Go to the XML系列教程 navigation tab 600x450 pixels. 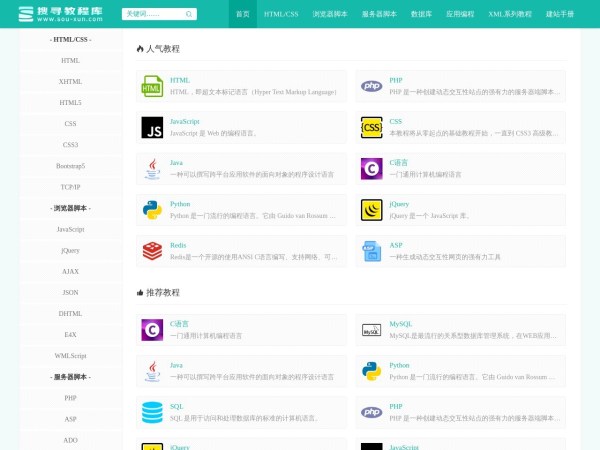pyautogui.click(x=510, y=15)
